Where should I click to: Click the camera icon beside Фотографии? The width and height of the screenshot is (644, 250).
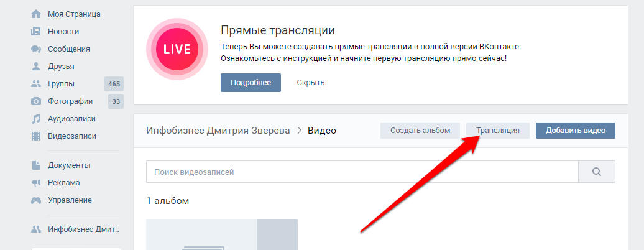[x=36, y=101]
